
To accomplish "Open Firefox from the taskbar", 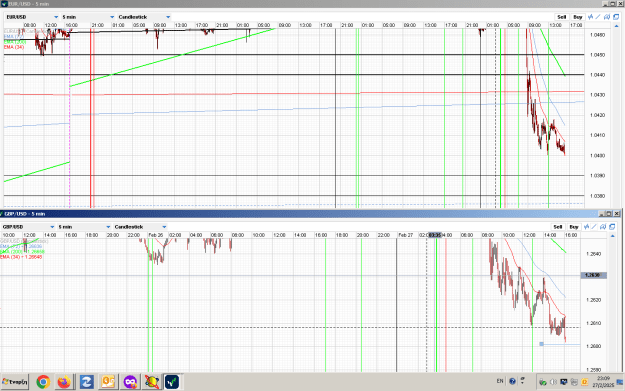I will click(64, 382).
